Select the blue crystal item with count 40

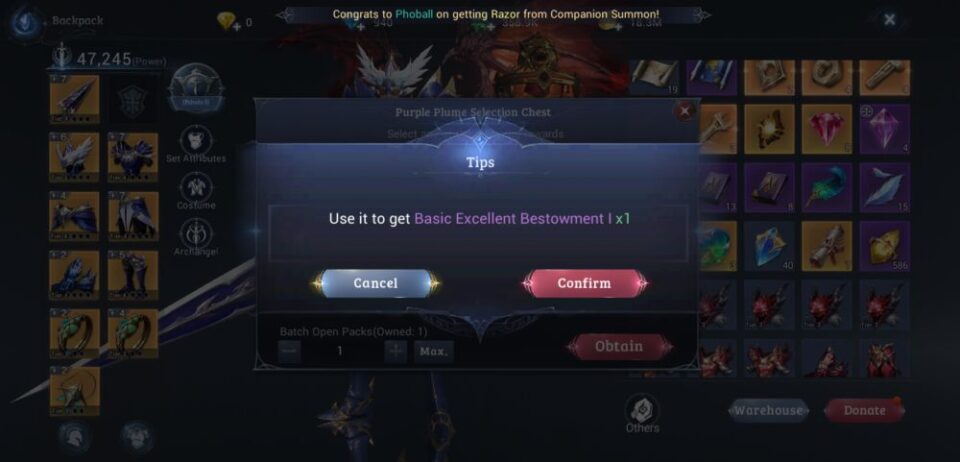pyautogui.click(x=769, y=246)
